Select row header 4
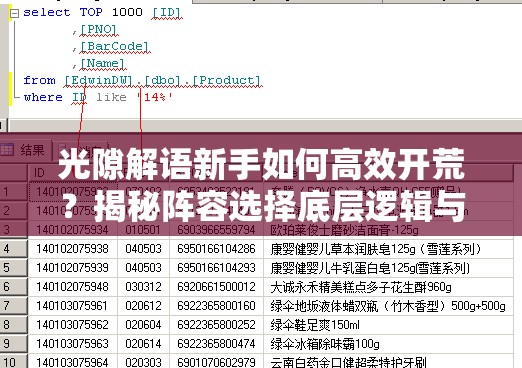Viewport: 522px width, 368px height. [x=14, y=249]
